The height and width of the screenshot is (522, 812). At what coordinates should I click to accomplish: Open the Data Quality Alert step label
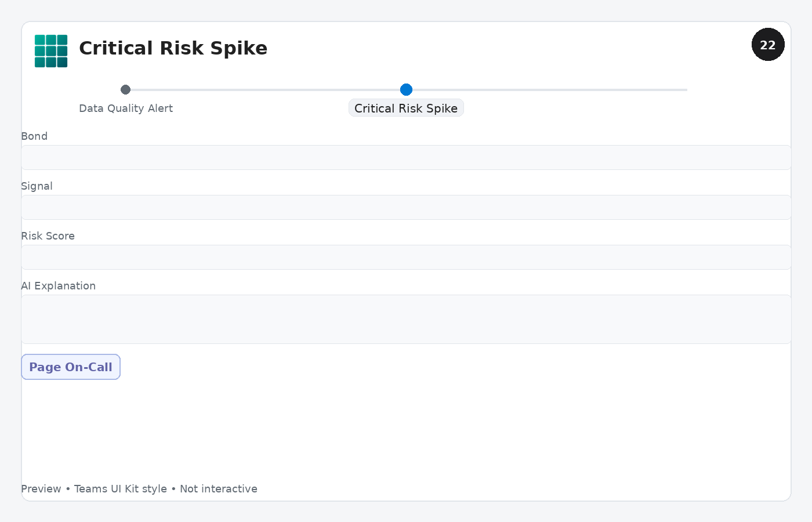tap(126, 108)
